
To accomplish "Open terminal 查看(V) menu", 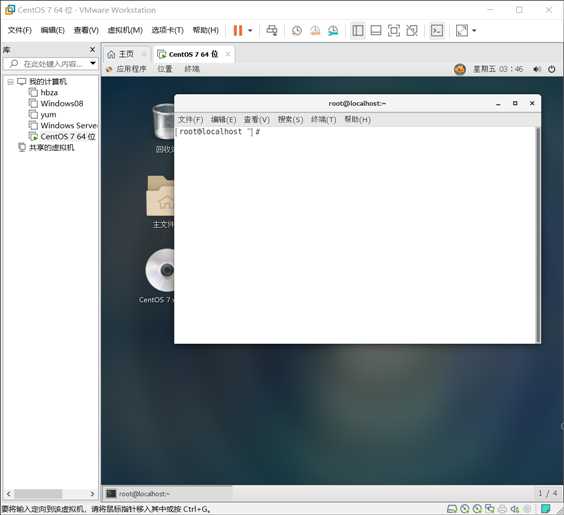I will tap(257, 119).
